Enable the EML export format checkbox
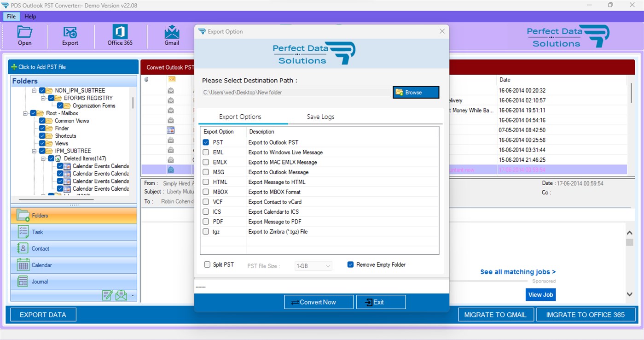This screenshot has height=340, width=644. [x=205, y=152]
